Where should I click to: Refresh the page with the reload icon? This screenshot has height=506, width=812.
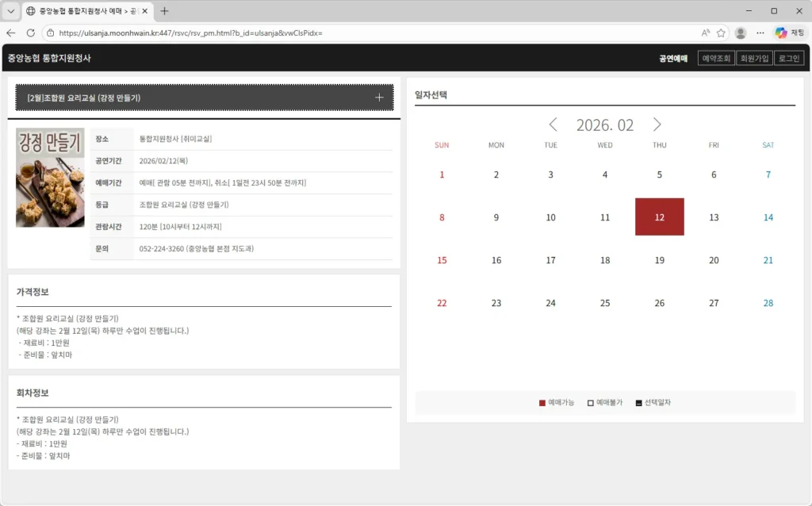point(30,33)
